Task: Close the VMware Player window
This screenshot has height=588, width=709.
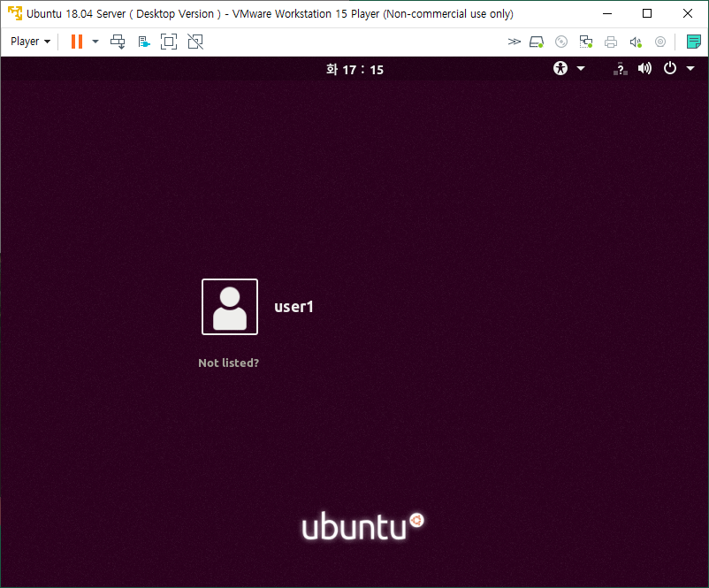Action: [688, 13]
